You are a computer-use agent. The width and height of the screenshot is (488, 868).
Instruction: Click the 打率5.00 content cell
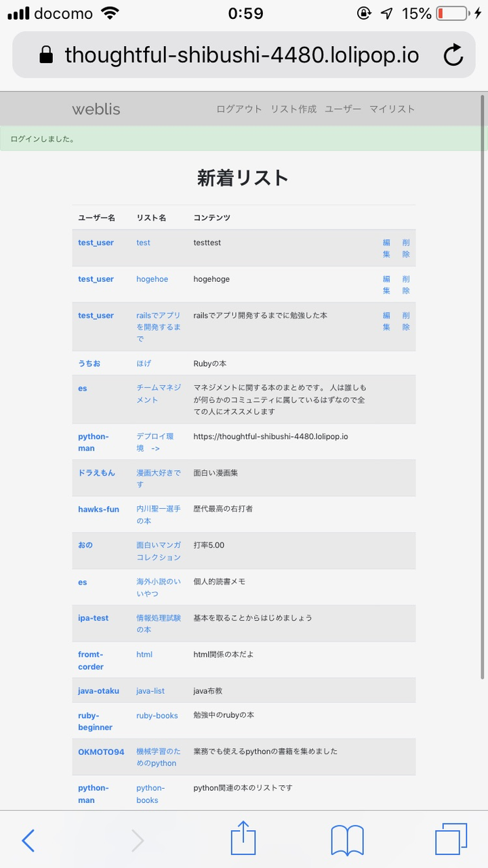coord(209,545)
